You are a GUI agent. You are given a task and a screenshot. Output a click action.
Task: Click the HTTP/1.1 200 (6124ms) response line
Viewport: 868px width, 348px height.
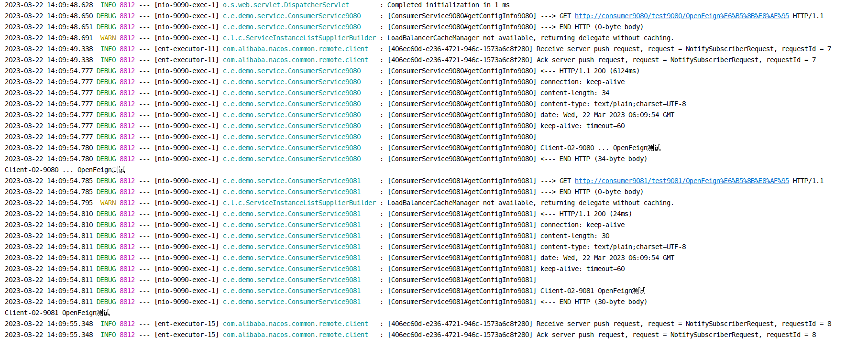tap(322, 71)
